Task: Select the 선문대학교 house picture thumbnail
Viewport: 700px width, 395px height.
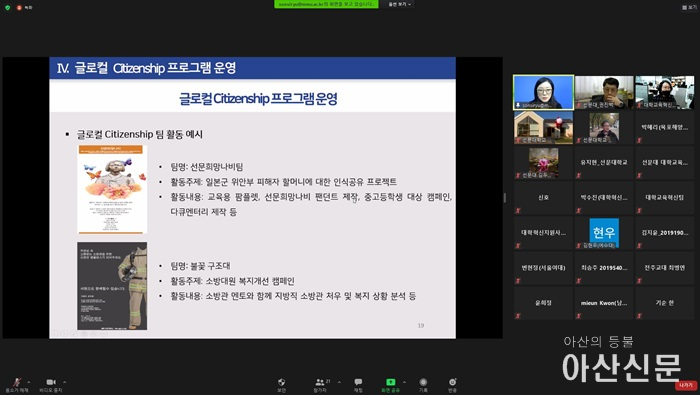Action: coord(543,128)
